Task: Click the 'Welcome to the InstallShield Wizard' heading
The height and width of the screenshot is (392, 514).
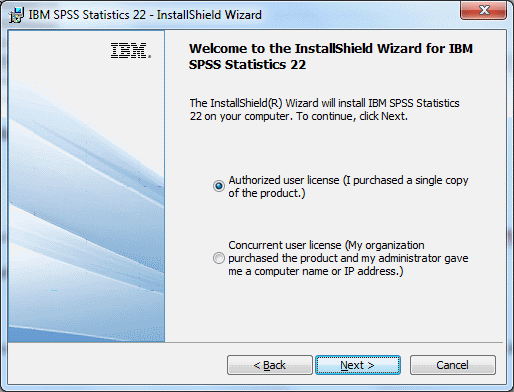Action: [331, 56]
